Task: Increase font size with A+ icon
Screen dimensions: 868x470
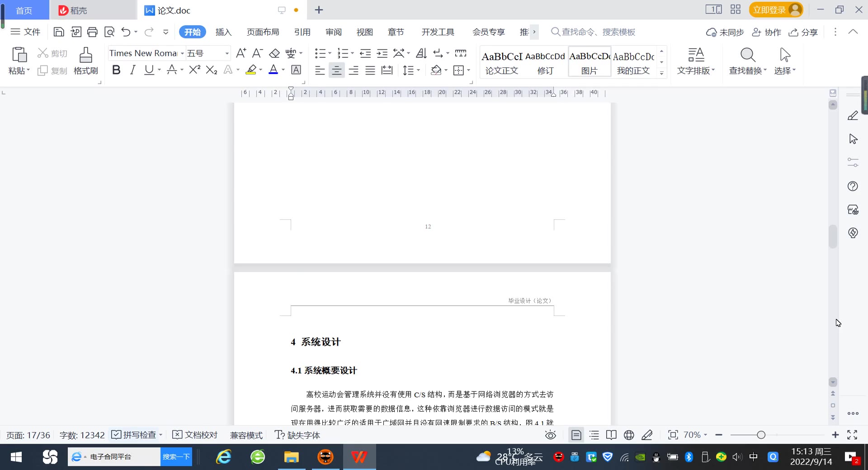Action: (241, 53)
